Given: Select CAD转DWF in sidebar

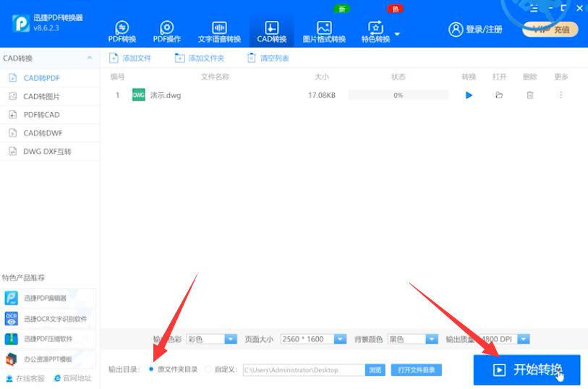Looking at the screenshot, I should point(50,133).
